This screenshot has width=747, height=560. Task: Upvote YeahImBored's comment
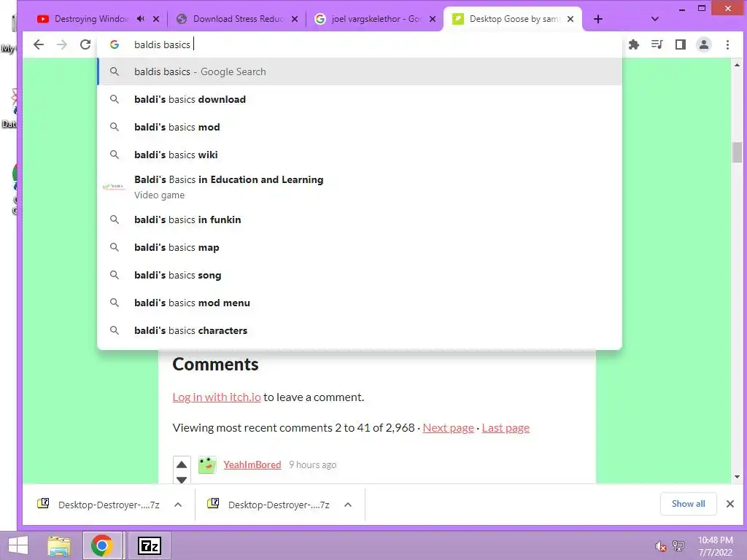[182, 464]
